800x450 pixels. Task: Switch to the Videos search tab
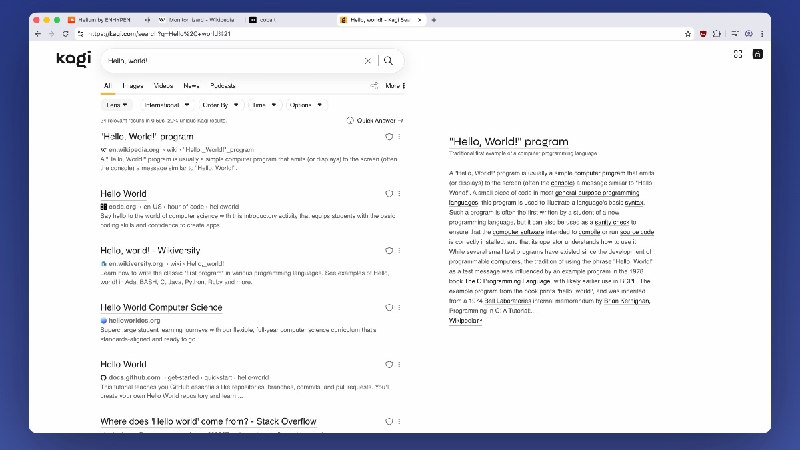click(x=163, y=86)
